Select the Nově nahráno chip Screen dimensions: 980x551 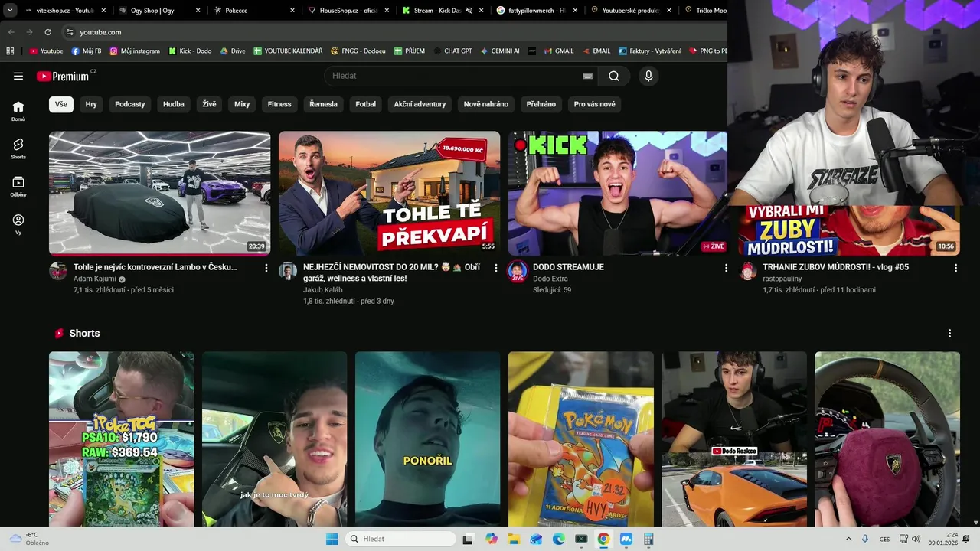[x=486, y=104]
